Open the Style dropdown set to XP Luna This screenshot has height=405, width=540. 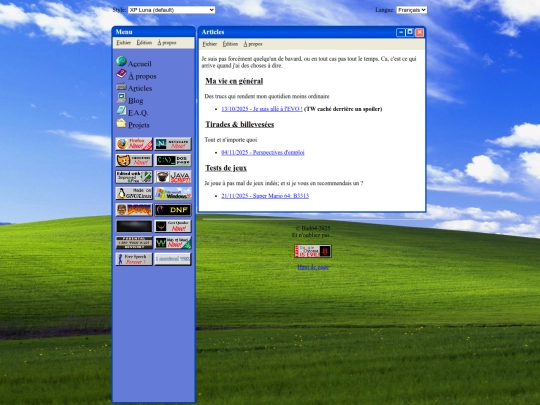[x=172, y=10]
